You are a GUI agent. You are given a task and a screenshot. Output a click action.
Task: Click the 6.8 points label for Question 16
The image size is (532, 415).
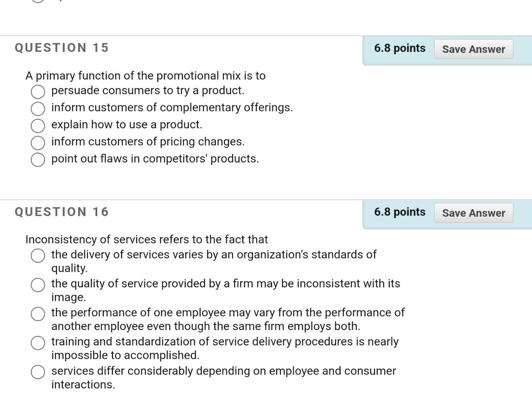coord(399,212)
